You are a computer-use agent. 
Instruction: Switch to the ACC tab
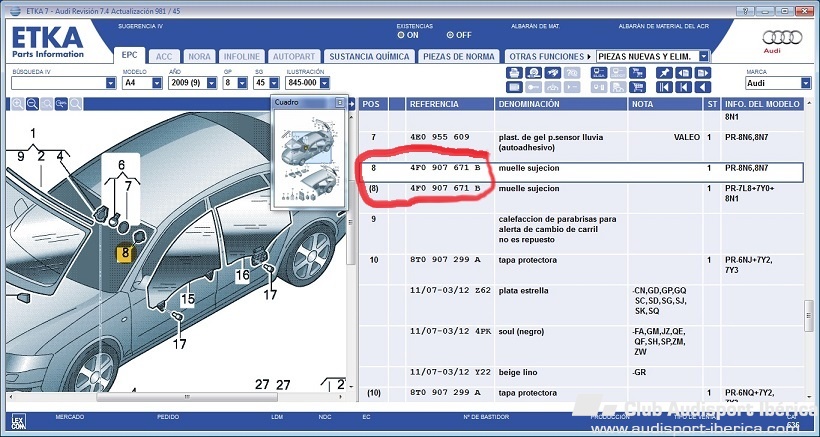164,56
